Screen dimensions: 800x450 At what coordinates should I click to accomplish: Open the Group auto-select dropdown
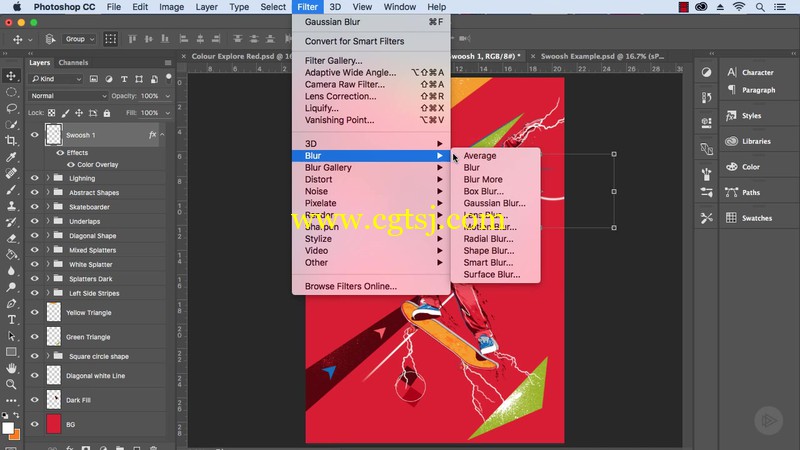tap(80, 39)
